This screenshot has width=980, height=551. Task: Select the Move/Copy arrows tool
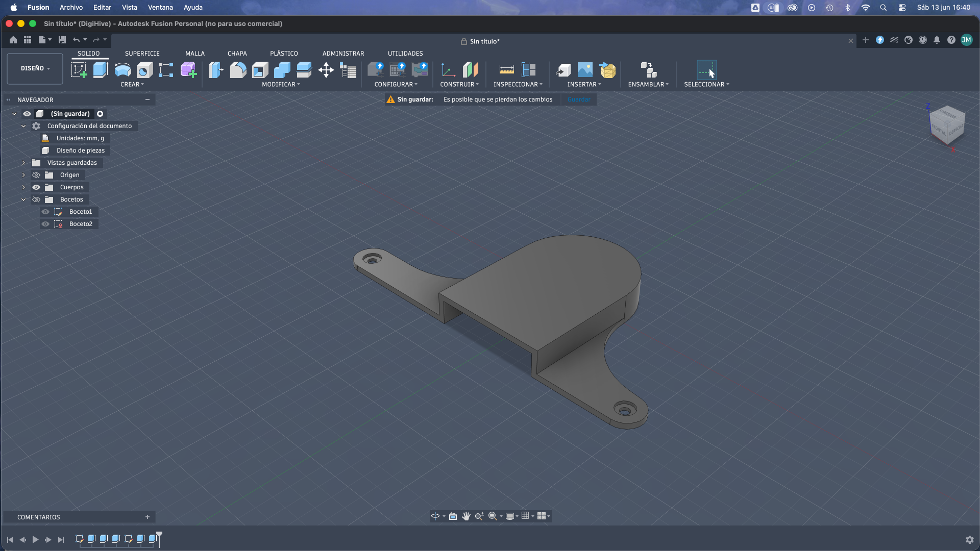[x=326, y=70]
